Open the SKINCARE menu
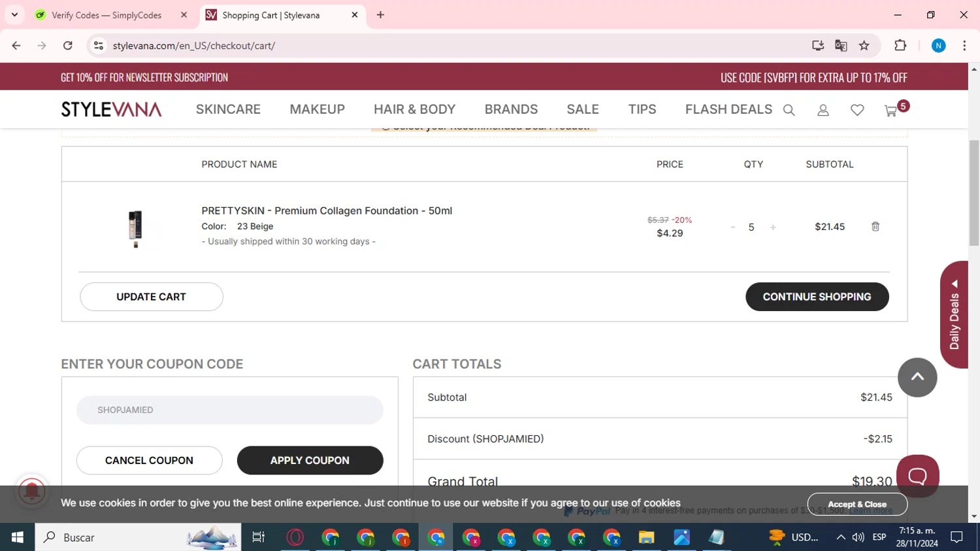Image resolution: width=980 pixels, height=551 pixels. (228, 109)
